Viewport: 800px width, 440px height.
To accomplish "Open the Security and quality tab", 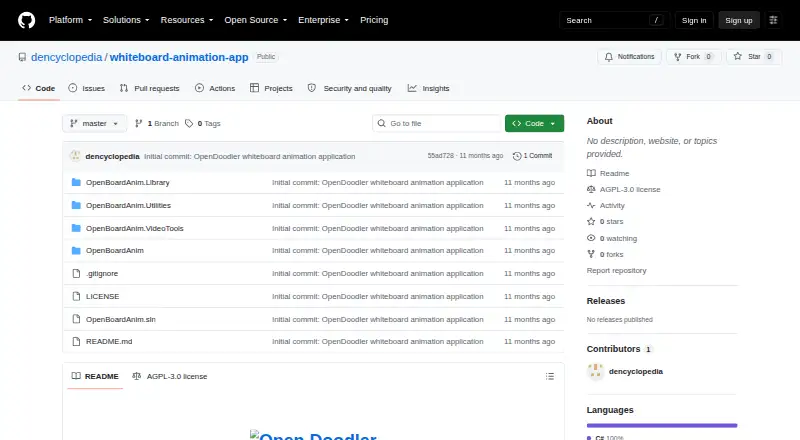I will [x=349, y=88].
